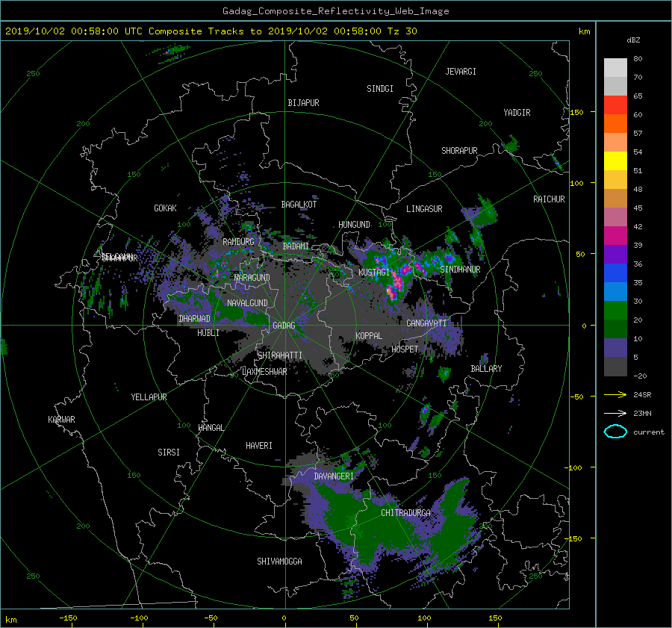Click the cyan 'current' ellipse legend icon
Viewport: 672px width, 628px height.
pyautogui.click(x=615, y=432)
